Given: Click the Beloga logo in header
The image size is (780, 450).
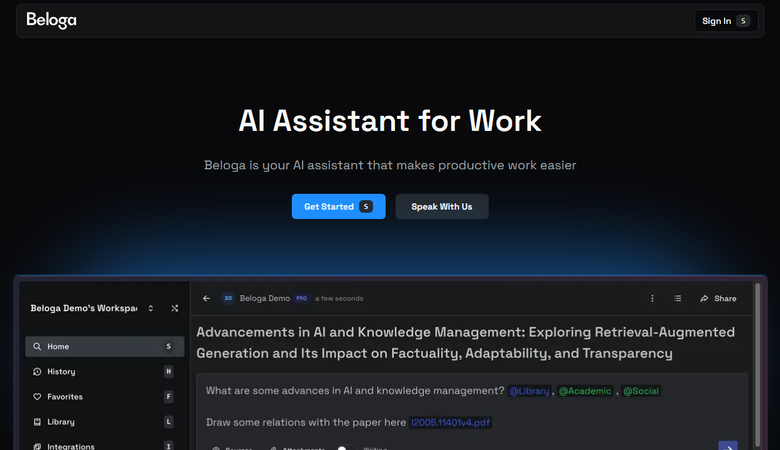Looking at the screenshot, I should [x=51, y=20].
